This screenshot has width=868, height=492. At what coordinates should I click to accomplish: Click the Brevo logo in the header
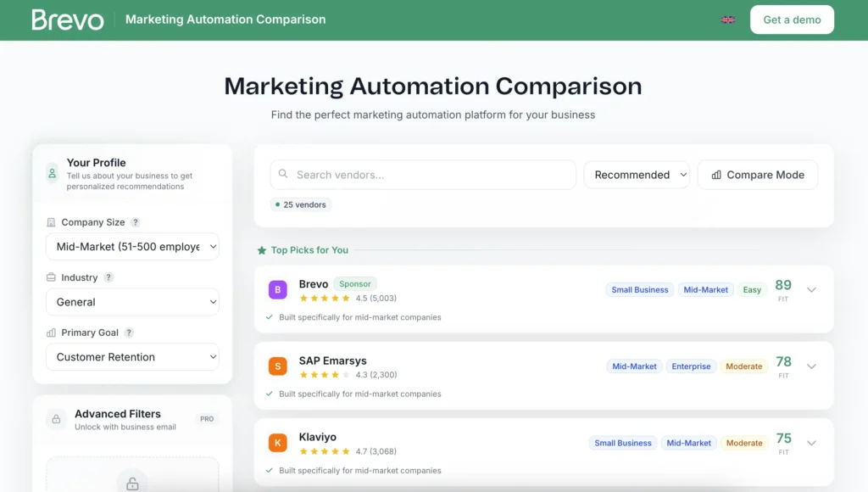(x=67, y=19)
